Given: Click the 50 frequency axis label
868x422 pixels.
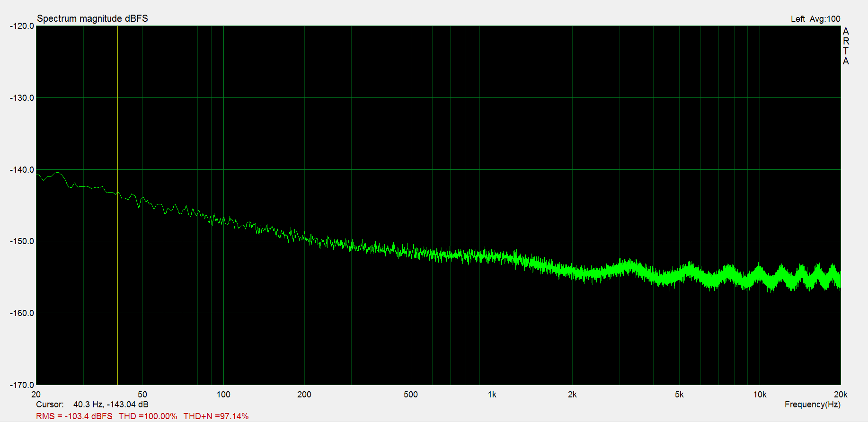Looking at the screenshot, I should click(142, 395).
